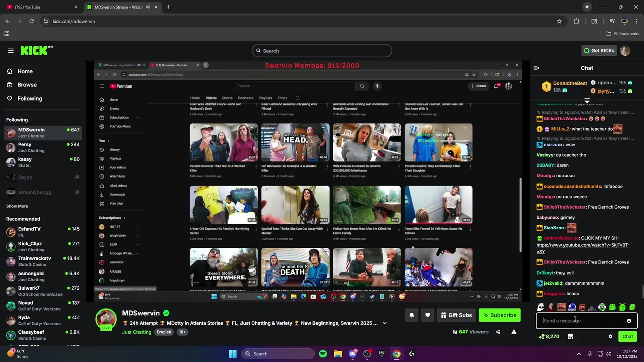Open the Chrome apps grid icon
Viewport: 644px width, 362px height.
(7, 34)
